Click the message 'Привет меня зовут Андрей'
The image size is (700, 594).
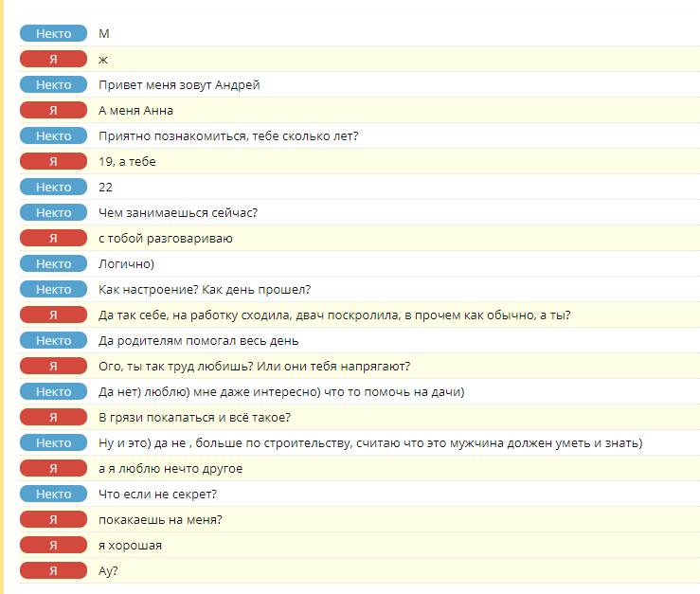(179, 85)
